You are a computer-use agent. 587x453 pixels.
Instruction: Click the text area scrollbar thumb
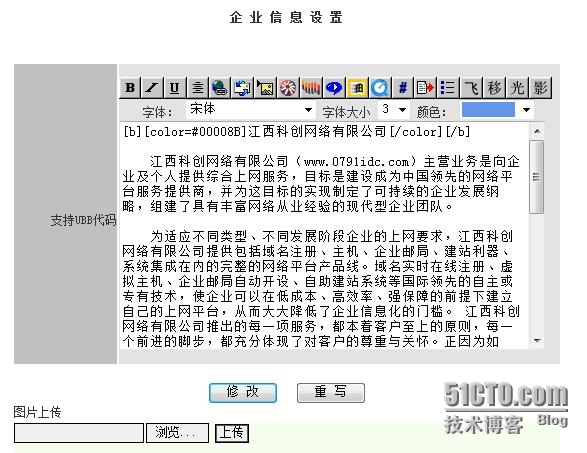537,177
